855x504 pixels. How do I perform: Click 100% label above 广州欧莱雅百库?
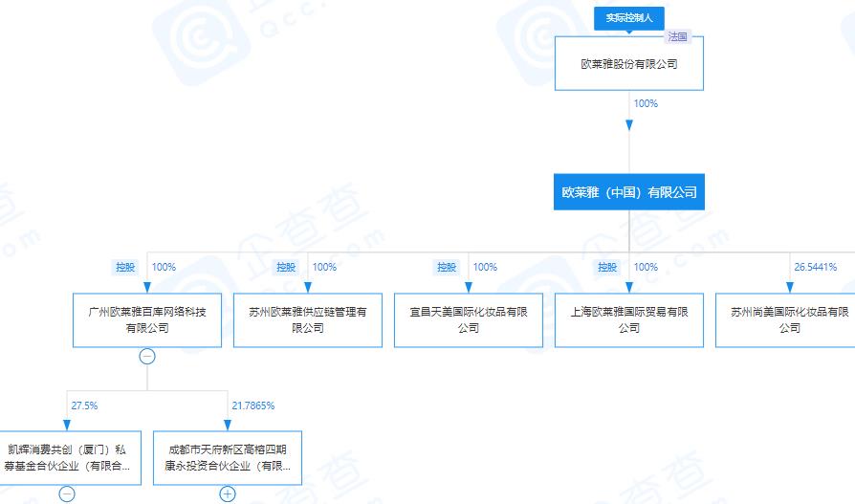point(164,267)
